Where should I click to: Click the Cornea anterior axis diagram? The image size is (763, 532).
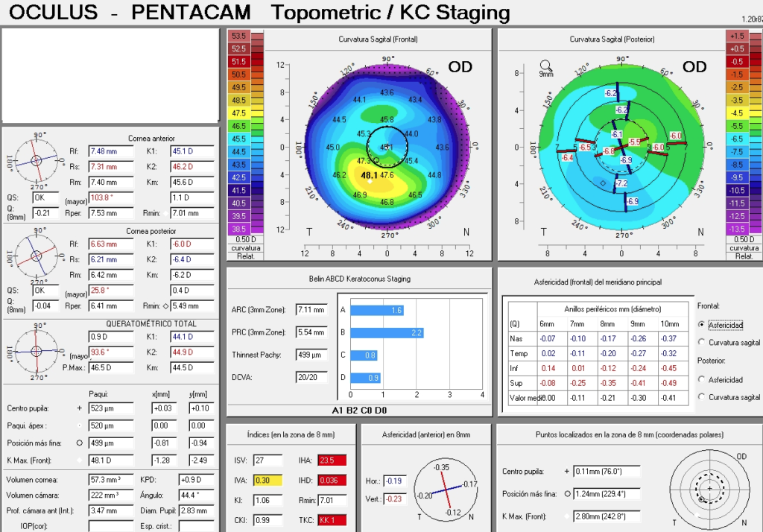coord(36,160)
